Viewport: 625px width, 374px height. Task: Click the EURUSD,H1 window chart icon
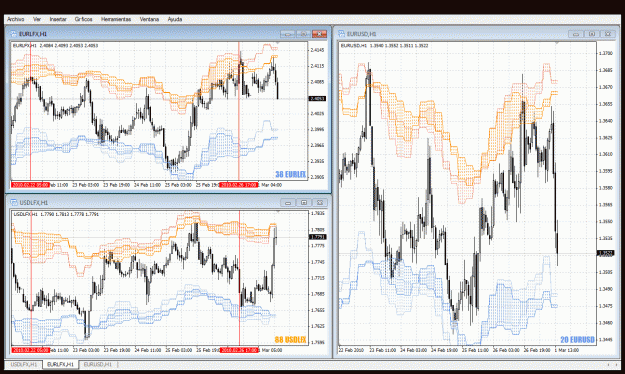[x=342, y=34]
